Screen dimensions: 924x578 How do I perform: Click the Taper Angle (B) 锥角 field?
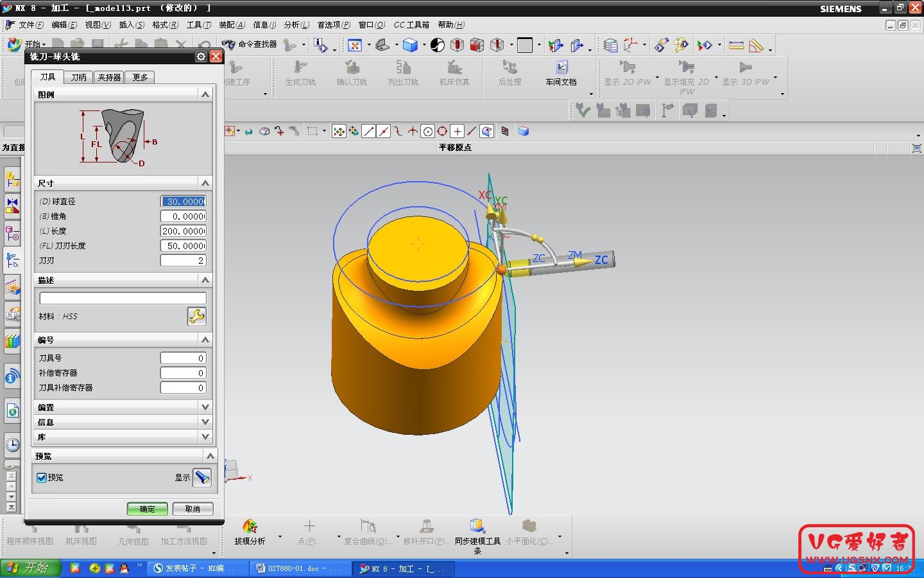[184, 216]
